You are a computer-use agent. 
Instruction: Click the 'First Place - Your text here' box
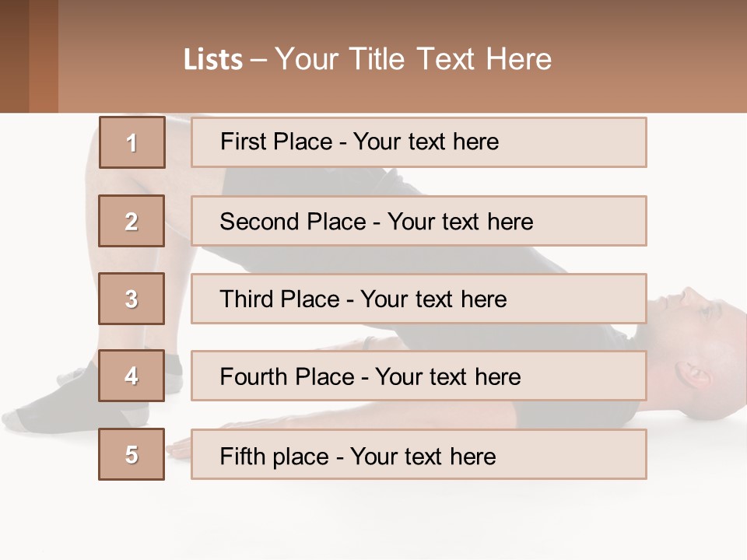tap(419, 142)
